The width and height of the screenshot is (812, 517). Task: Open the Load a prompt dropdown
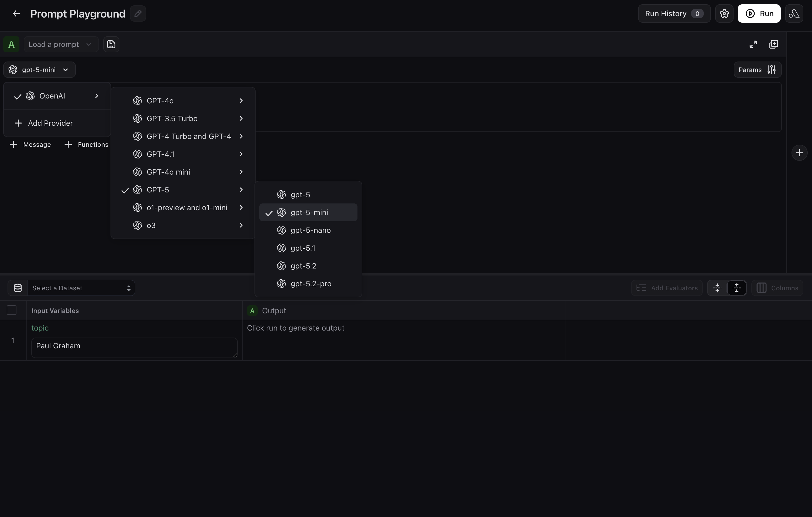61,44
